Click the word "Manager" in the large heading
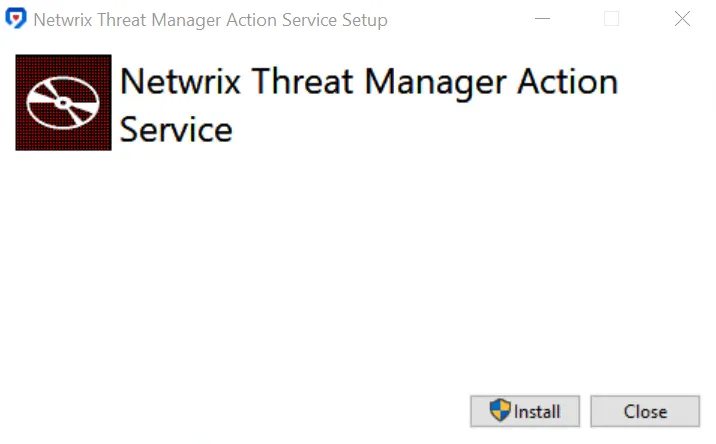716x444 pixels. (435, 83)
